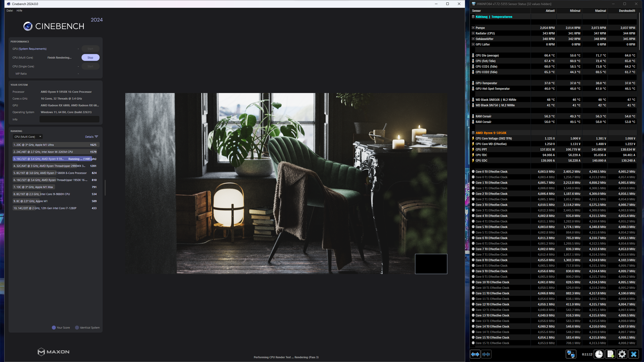644x362 pixels.
Task: Close sensors with the blue X icon
Action: (633, 354)
